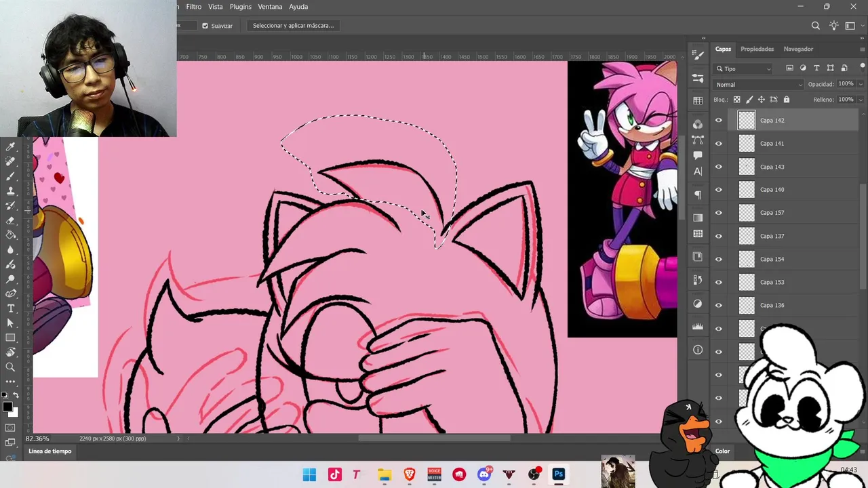The image size is (868, 488).
Task: Hide layer Capa 140
Action: click(x=719, y=190)
